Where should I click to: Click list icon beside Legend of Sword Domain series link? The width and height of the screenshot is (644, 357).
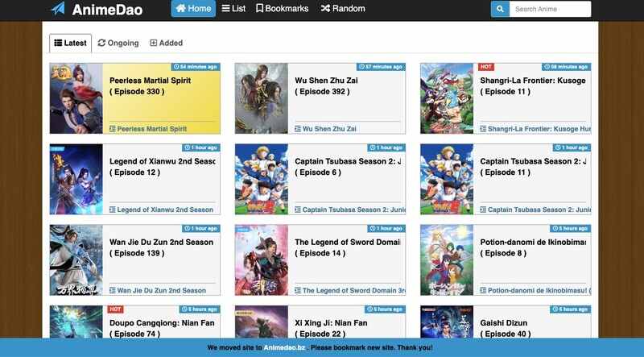pyautogui.click(x=298, y=291)
